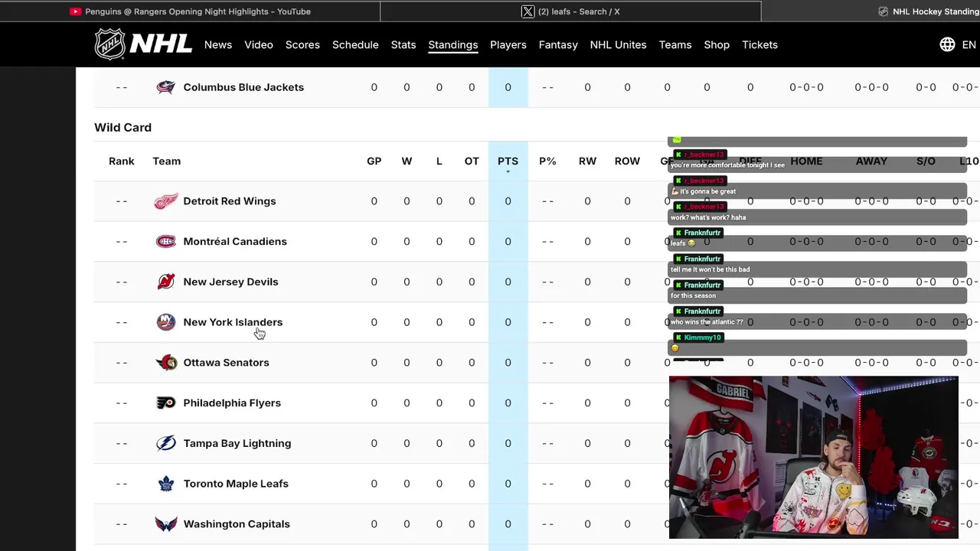The height and width of the screenshot is (551, 980).
Task: Open the Standings menu item
Action: point(453,44)
